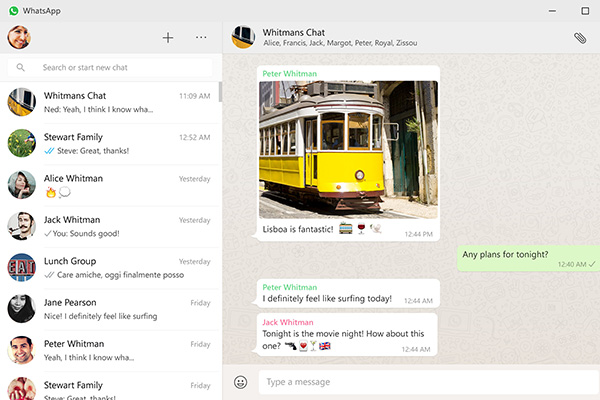Click the Type a message input box
The height and width of the screenshot is (400, 600).
[420, 381]
